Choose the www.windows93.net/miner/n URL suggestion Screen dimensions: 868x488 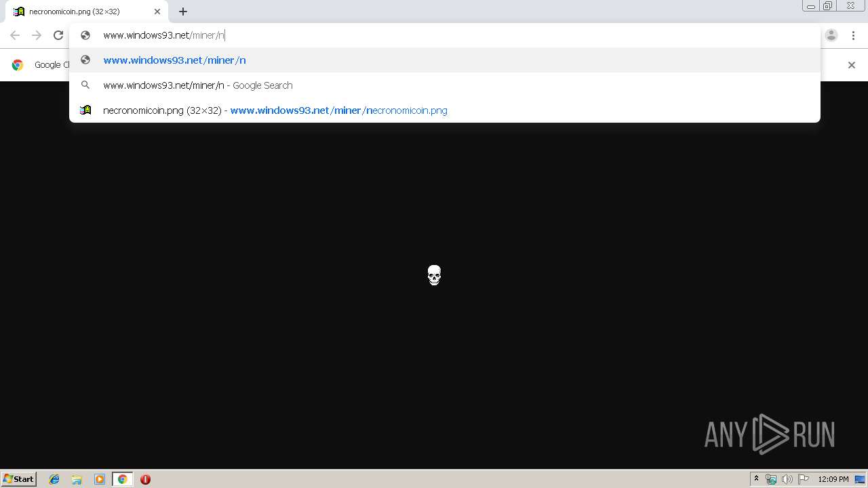pos(445,60)
